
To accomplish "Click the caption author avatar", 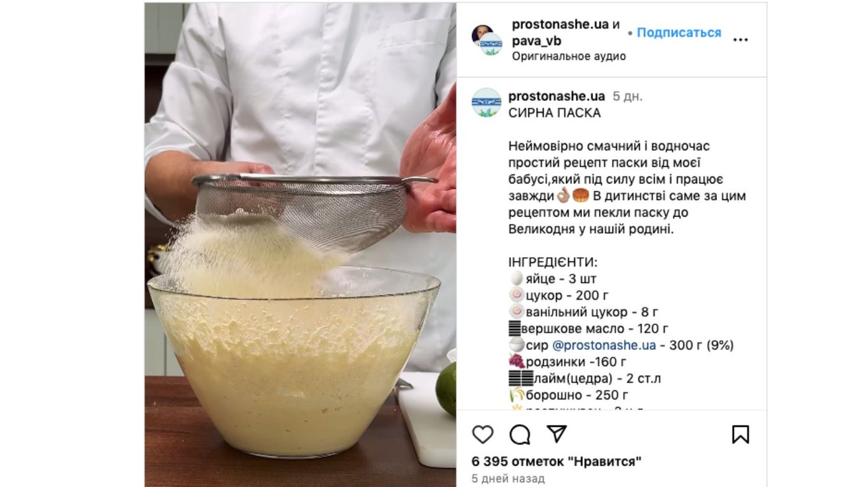I will point(487,102).
